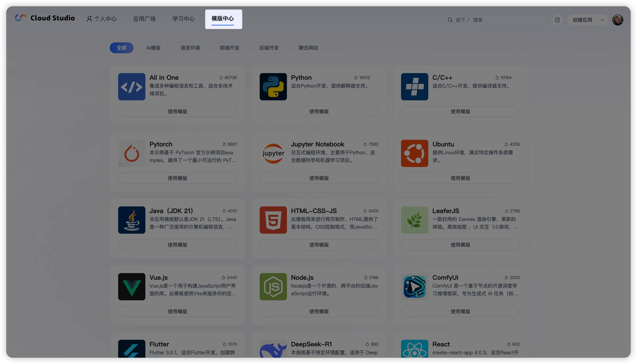637x364 pixels.
Task: Expand the 创建应用 dropdown arrow
Action: pyautogui.click(x=602, y=20)
